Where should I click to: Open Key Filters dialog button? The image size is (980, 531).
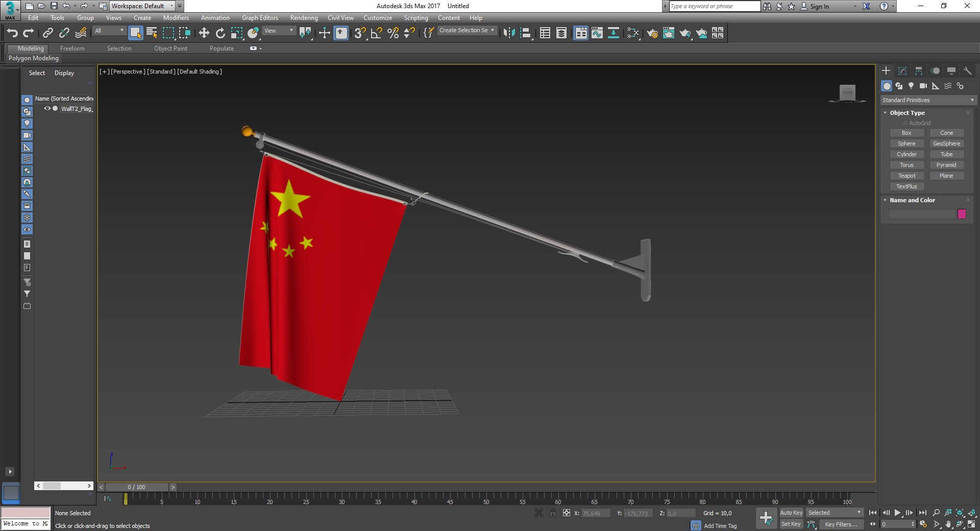[x=841, y=524]
